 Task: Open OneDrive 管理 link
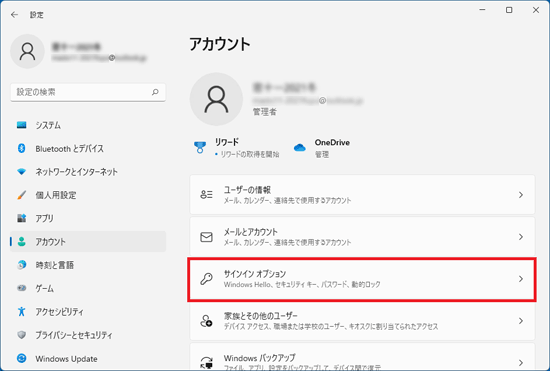coord(322,154)
